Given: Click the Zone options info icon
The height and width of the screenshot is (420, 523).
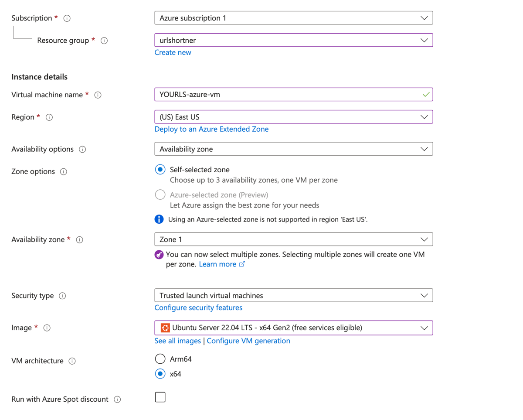Looking at the screenshot, I should (64, 172).
